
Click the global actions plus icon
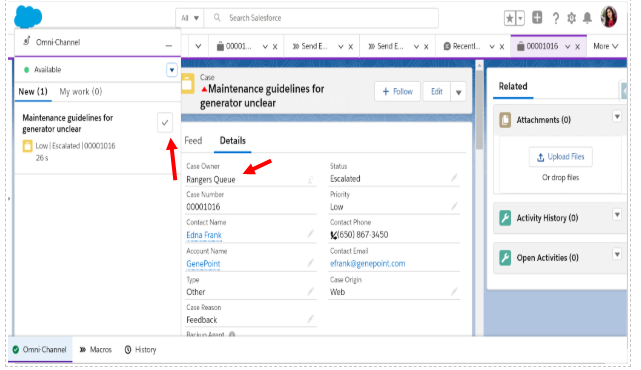click(x=537, y=18)
